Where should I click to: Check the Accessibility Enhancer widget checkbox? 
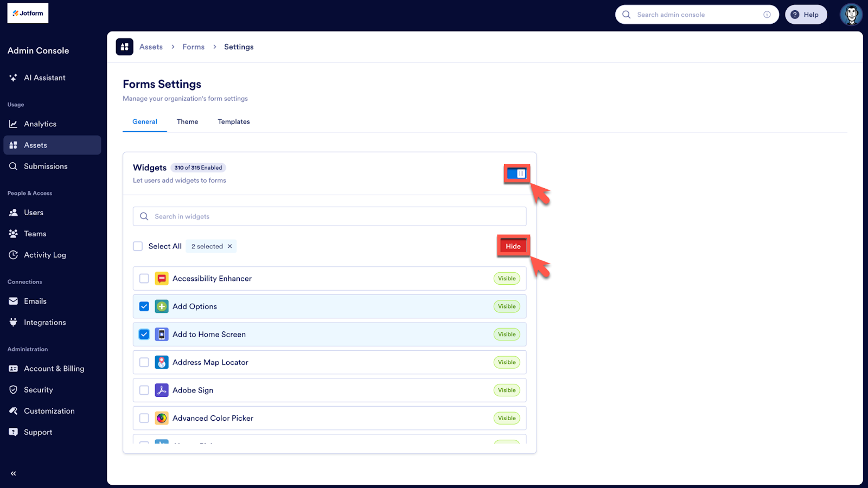click(144, 278)
